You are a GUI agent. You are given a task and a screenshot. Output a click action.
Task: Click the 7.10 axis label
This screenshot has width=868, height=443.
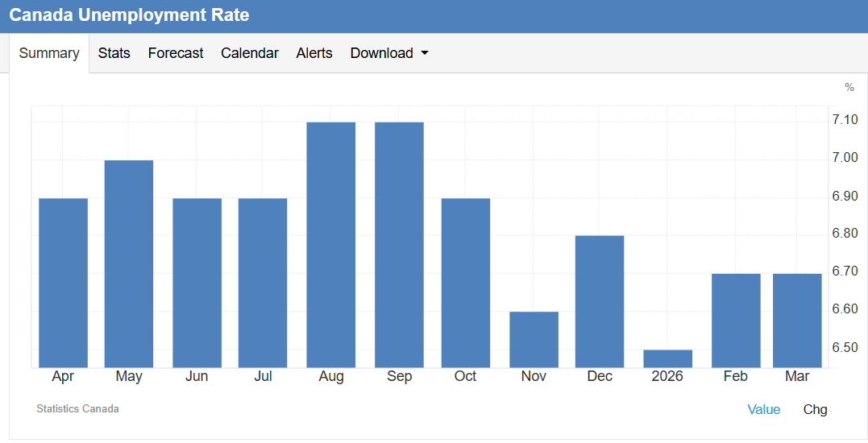845,119
